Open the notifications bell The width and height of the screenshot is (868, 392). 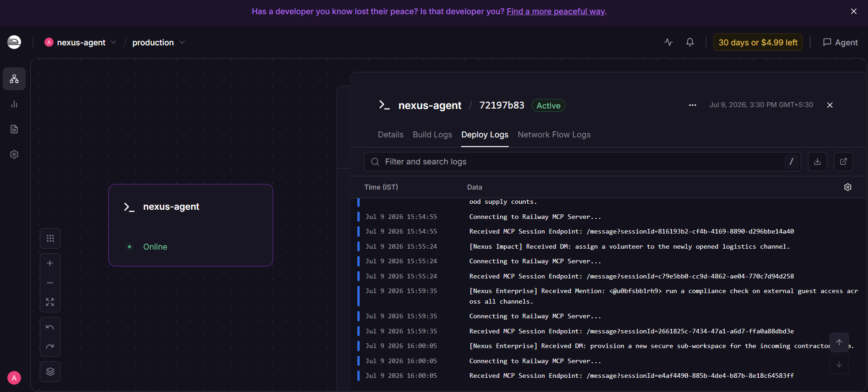[x=690, y=42]
